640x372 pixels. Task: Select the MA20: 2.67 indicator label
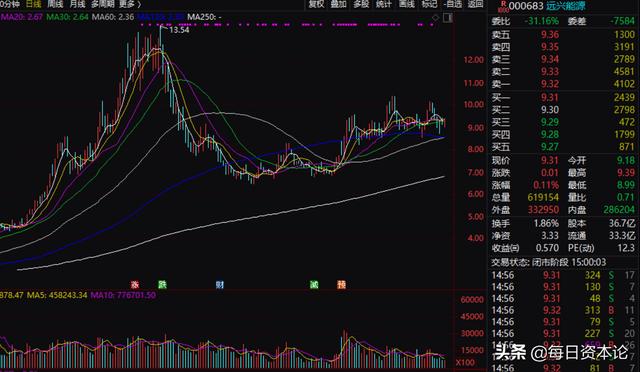(22, 17)
